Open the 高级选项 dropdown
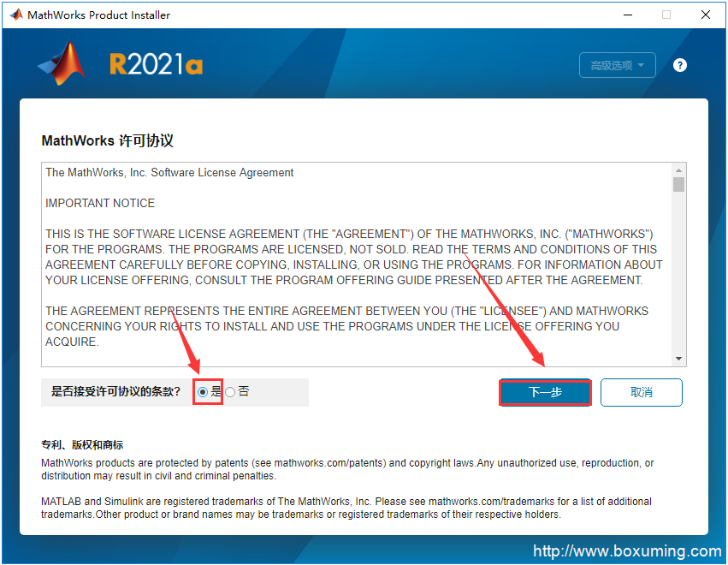728x565 pixels. click(617, 66)
